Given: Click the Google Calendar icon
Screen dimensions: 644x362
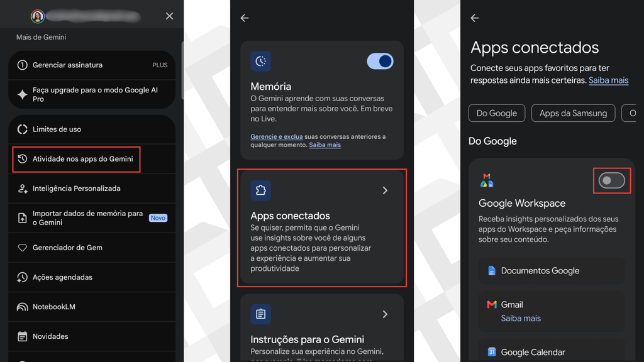Looking at the screenshot, I should pos(492,352).
